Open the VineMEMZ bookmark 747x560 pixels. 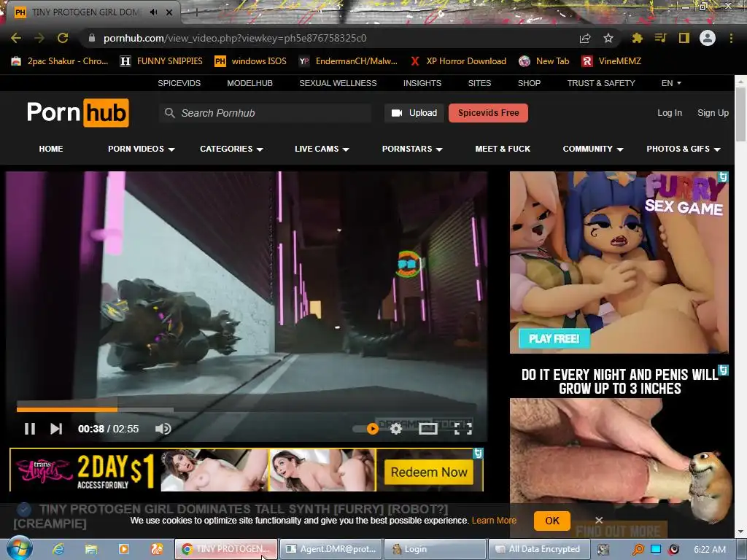click(612, 61)
